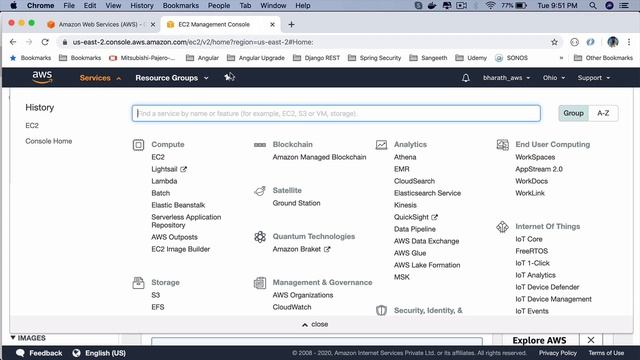640x360 pixels.
Task: Open the notifications bell icon
Action: tap(465, 78)
